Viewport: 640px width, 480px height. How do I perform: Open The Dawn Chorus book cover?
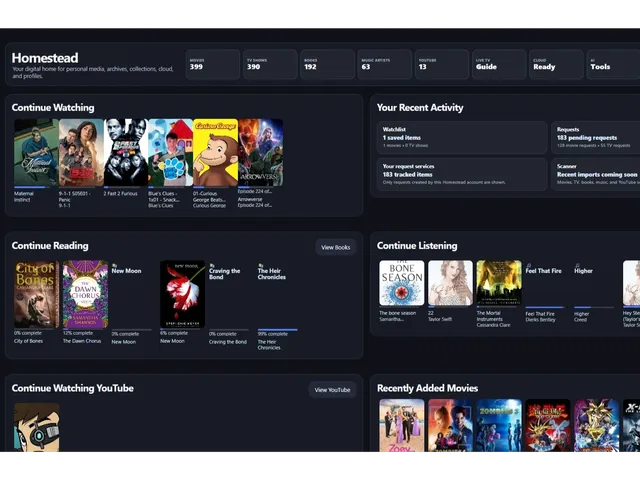[85, 294]
